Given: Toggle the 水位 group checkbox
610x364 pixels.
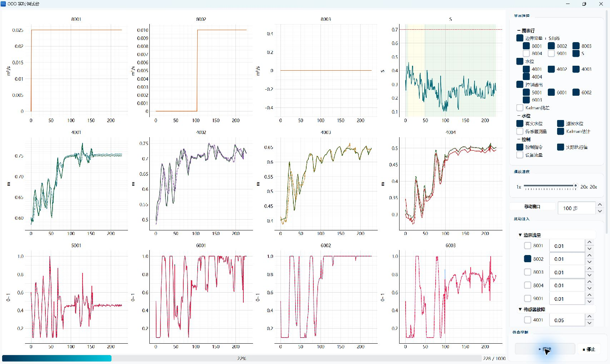Looking at the screenshot, I should pyautogui.click(x=520, y=61).
